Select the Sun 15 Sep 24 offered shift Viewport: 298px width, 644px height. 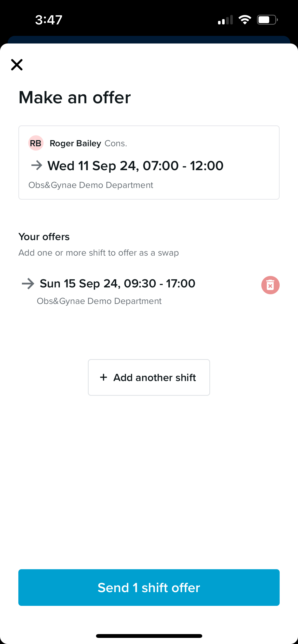point(117,284)
